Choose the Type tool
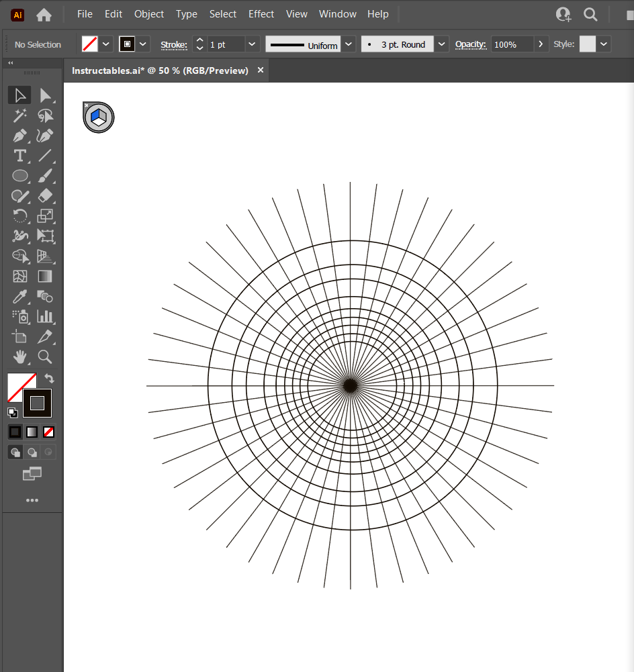This screenshot has width=634, height=672. [x=20, y=156]
